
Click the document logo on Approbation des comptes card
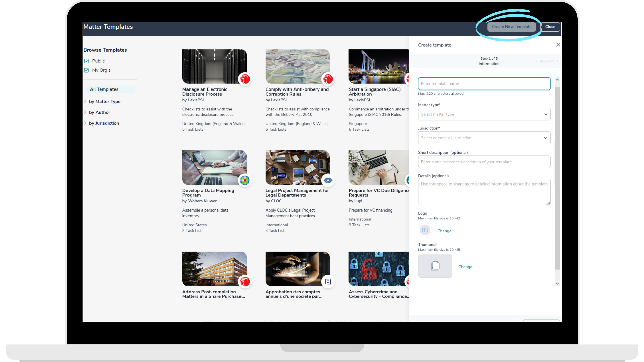tap(328, 282)
